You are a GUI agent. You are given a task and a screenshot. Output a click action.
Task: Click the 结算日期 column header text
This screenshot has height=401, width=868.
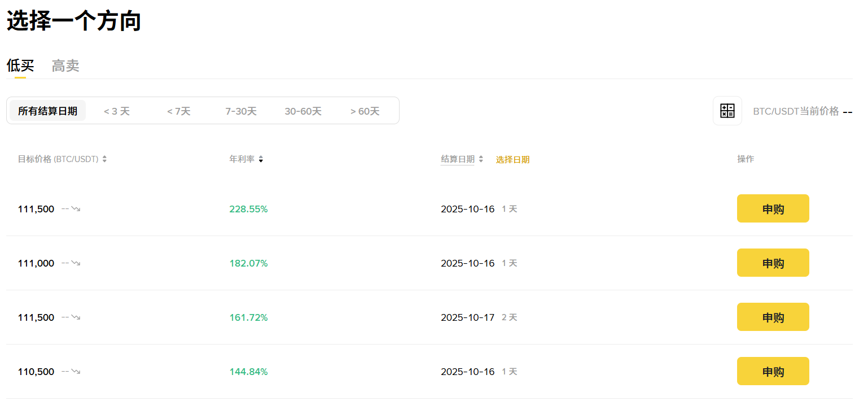pos(457,159)
